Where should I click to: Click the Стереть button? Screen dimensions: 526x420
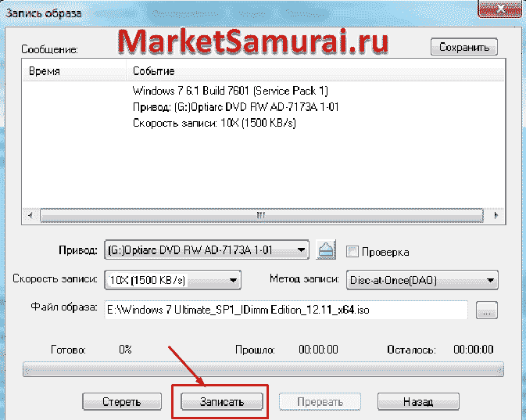122,401
